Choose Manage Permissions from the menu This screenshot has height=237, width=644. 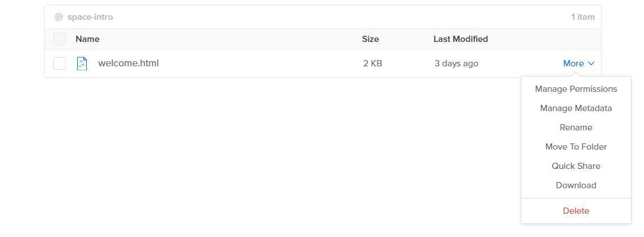tap(576, 88)
